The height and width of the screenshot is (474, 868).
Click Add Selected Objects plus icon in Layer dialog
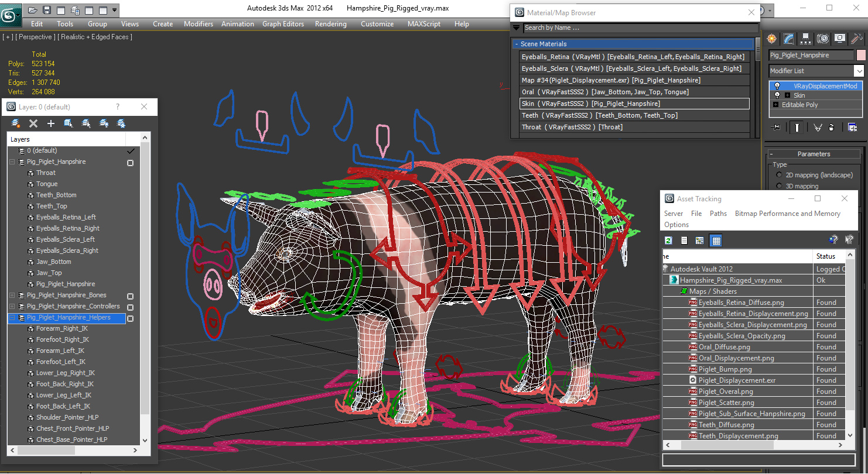tap(51, 123)
